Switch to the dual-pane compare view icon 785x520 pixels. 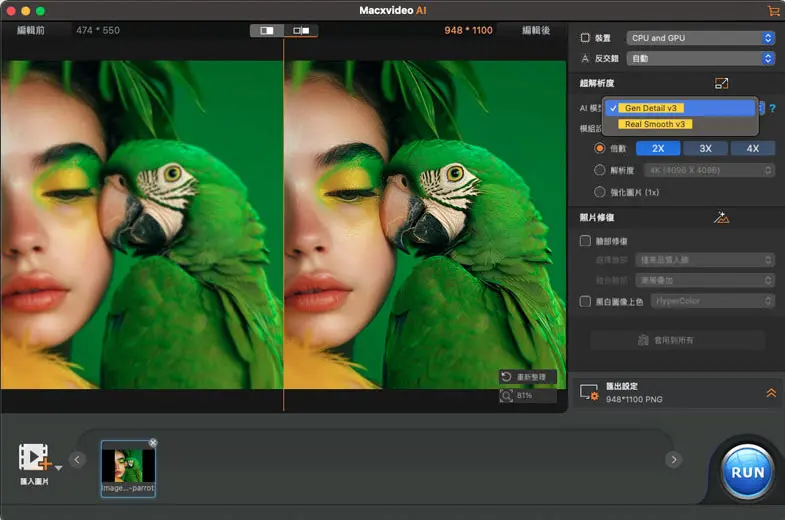300,31
